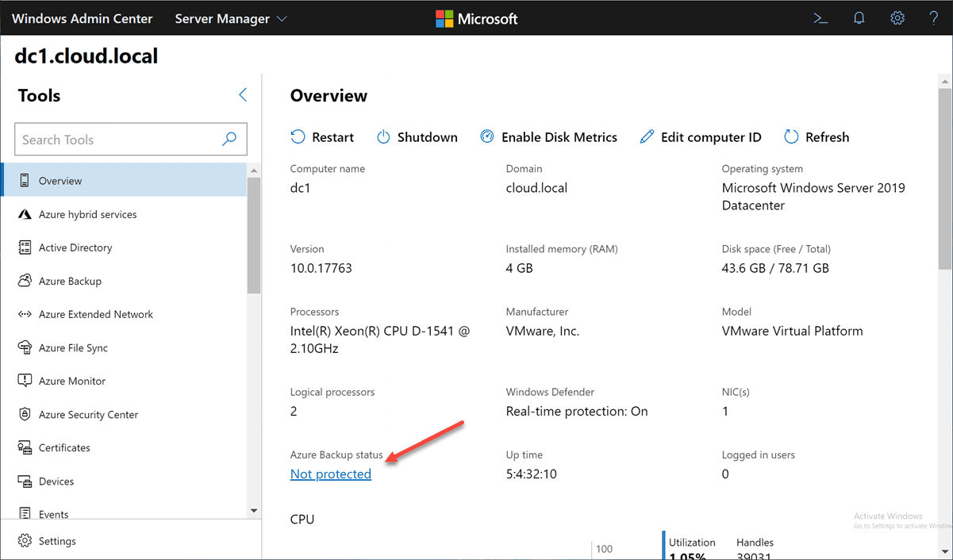Open the settings gear in header
The image size is (953, 560).
point(897,18)
